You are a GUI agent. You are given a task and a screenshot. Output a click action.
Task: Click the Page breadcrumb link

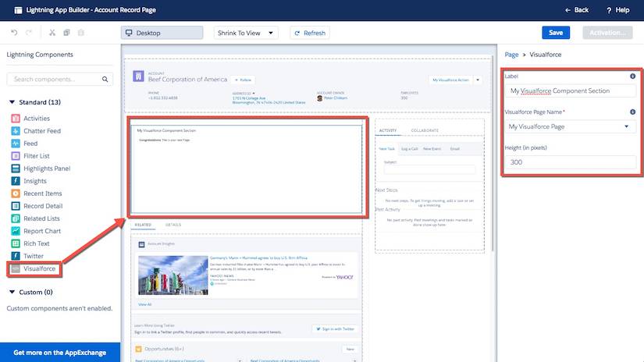511,54
